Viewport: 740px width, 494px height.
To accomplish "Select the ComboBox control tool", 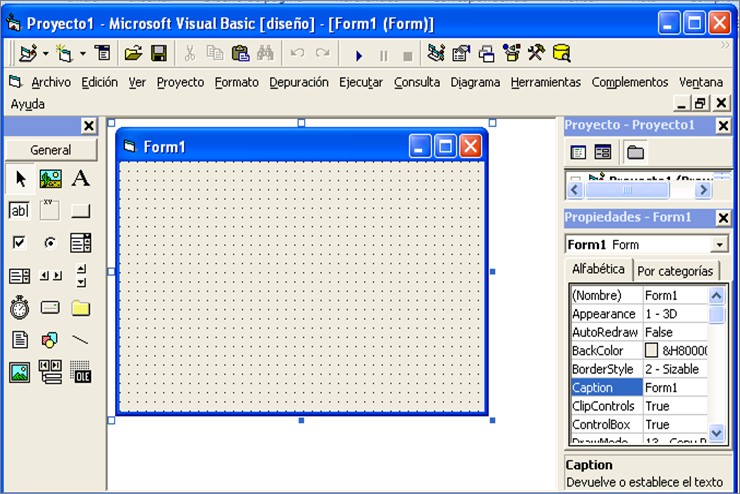I will tap(81, 243).
